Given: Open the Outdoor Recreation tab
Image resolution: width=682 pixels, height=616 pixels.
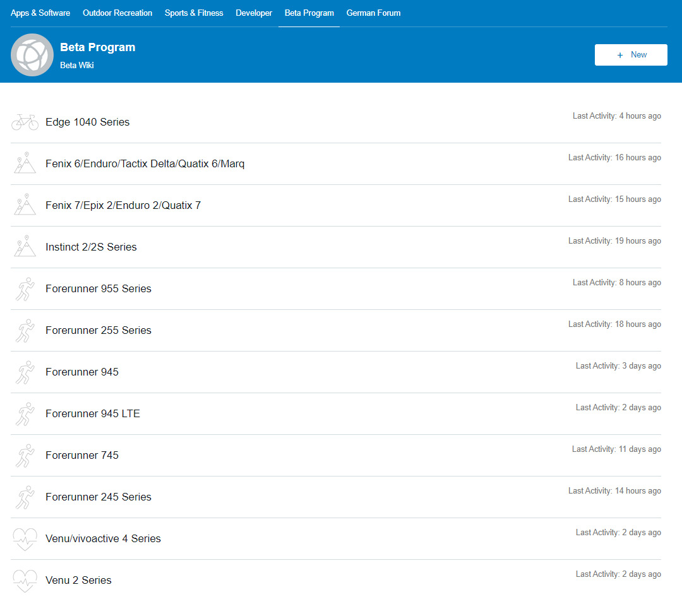Looking at the screenshot, I should tap(117, 13).
